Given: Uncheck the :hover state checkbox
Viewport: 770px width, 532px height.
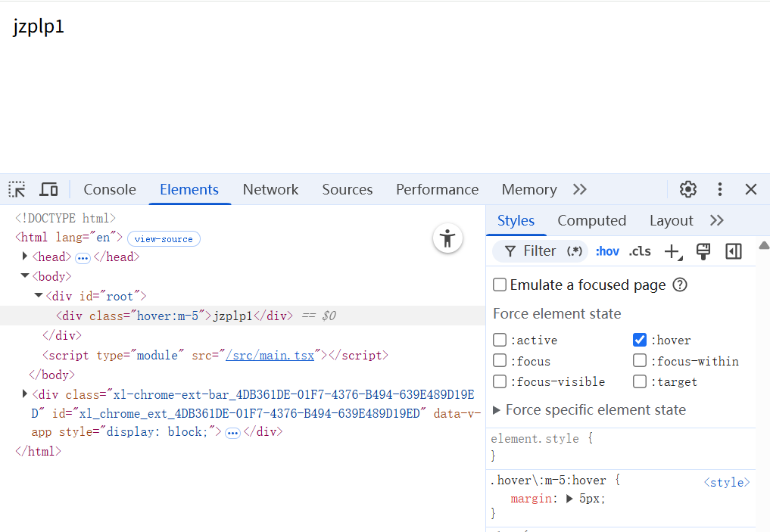Looking at the screenshot, I should coord(639,340).
